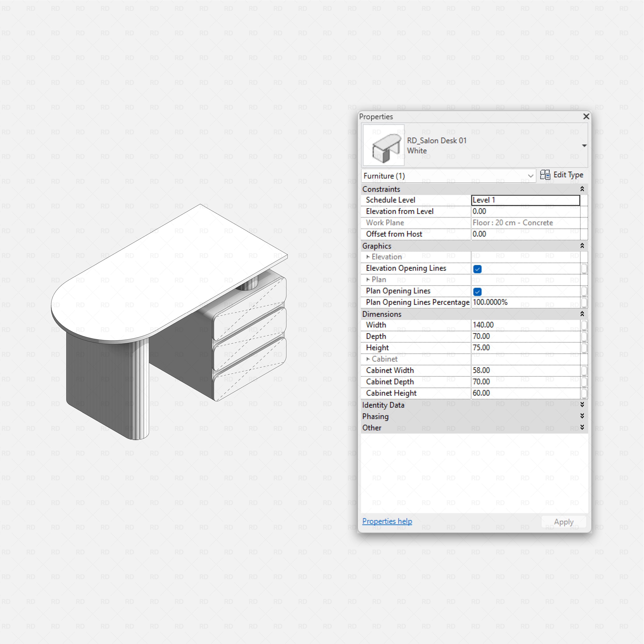Viewport: 644px width, 644px height.
Task: Expand the Cabinet subgroup arrow
Action: (368, 359)
